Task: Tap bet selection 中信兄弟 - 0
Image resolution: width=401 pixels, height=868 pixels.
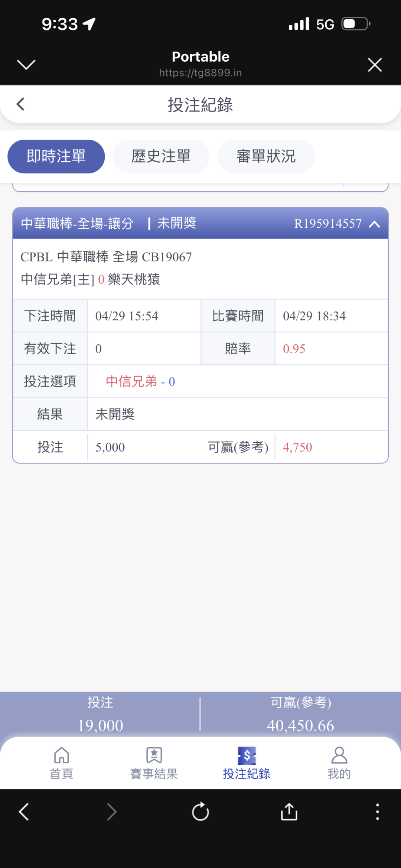Action: [140, 381]
